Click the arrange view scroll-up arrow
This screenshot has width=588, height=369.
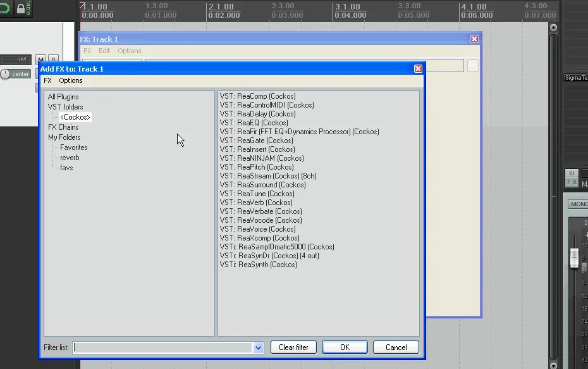553,28
